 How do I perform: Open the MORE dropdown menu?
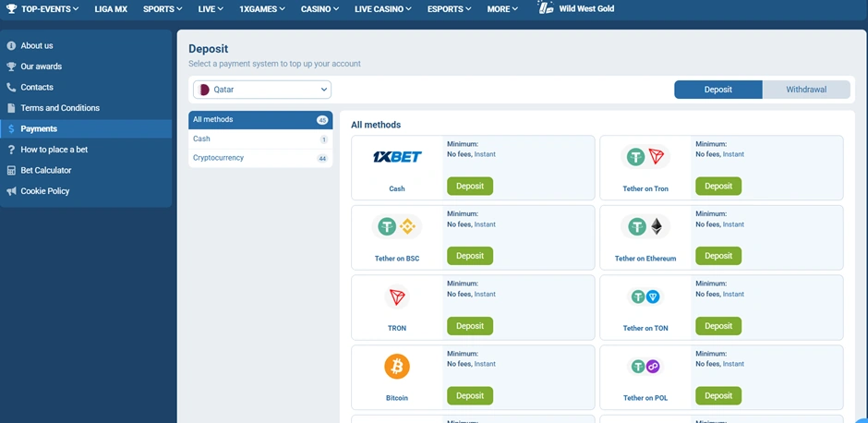[x=502, y=9]
